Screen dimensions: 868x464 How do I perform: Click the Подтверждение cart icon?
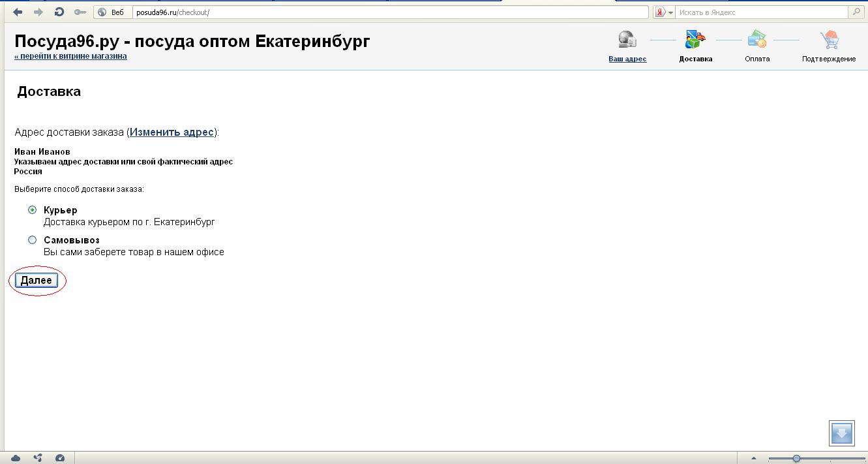pos(830,39)
